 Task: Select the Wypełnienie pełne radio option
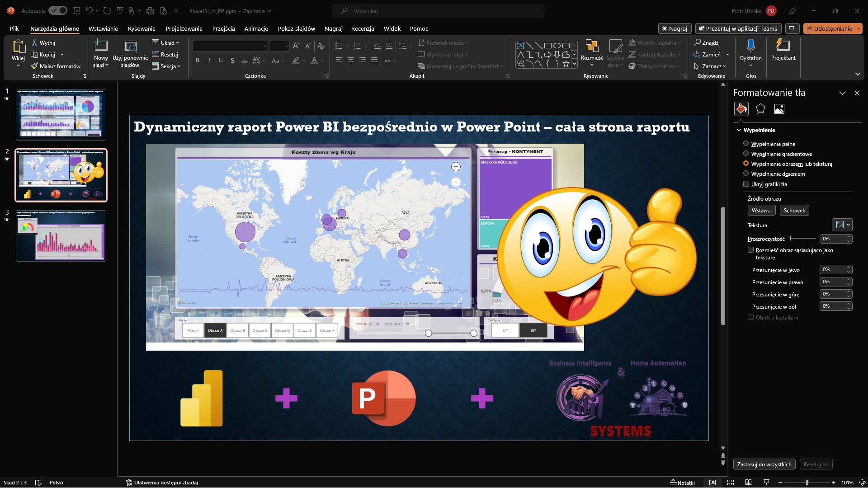click(746, 144)
